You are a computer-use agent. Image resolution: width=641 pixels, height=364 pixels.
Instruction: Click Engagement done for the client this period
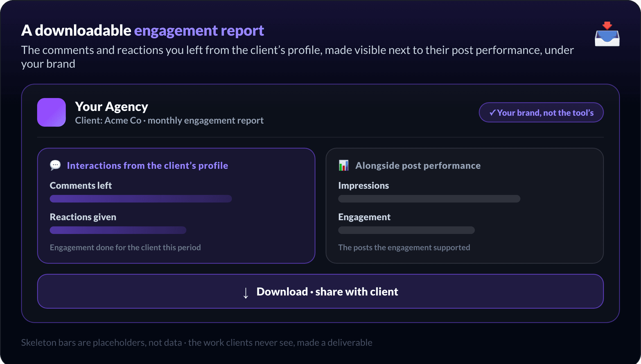[125, 247]
